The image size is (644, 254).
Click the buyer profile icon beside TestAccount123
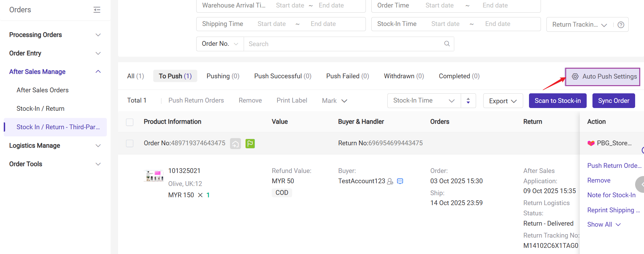tap(390, 181)
